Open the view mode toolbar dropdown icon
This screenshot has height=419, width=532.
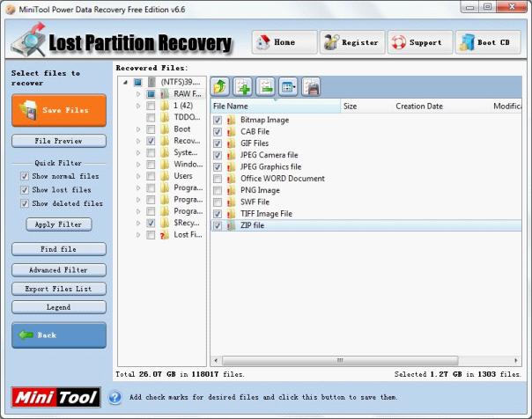288,87
